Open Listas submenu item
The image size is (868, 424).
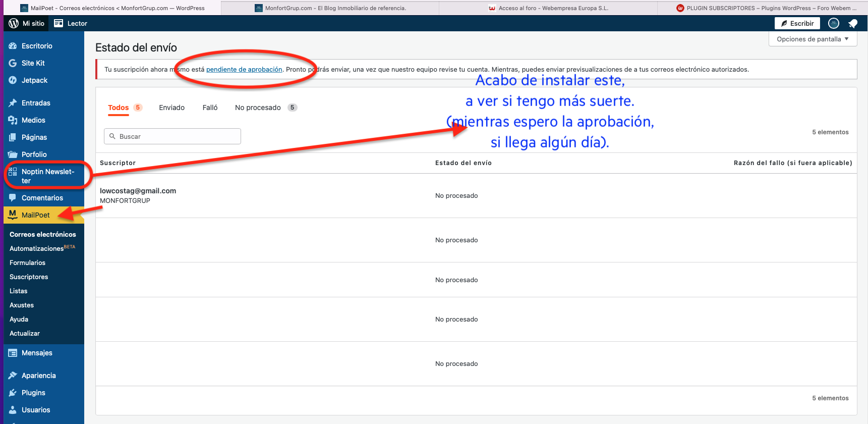(x=19, y=291)
